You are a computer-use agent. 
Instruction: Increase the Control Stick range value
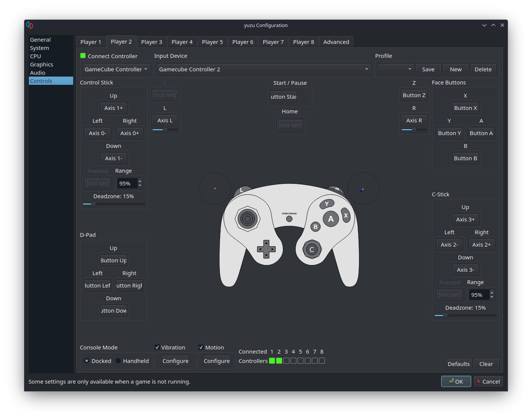pos(140,181)
